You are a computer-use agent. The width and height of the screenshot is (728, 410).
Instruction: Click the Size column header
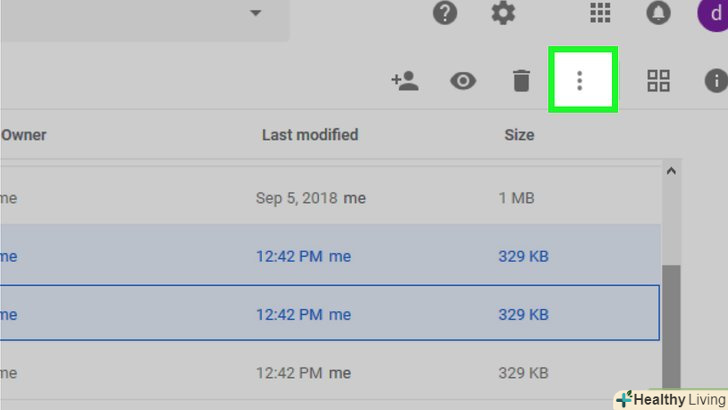(x=519, y=135)
